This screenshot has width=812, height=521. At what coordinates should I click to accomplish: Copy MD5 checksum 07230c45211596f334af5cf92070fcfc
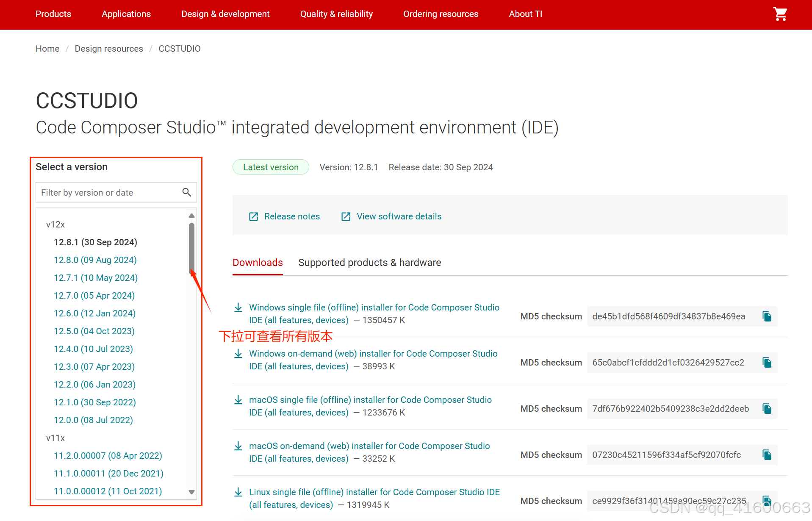point(767,455)
